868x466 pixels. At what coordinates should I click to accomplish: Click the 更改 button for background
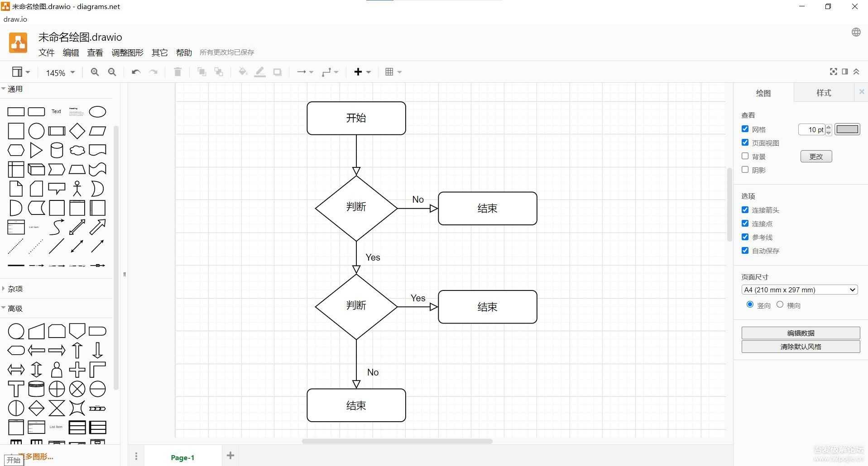coord(815,156)
